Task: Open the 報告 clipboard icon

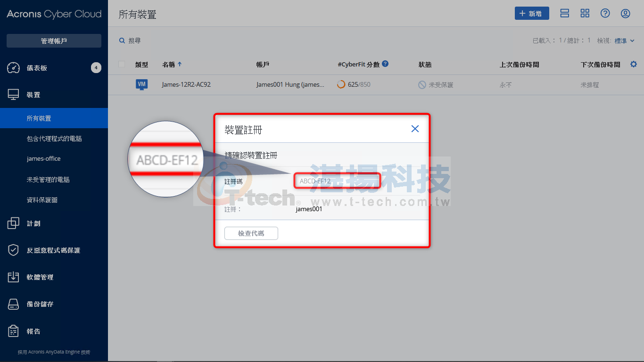Action: (x=13, y=331)
